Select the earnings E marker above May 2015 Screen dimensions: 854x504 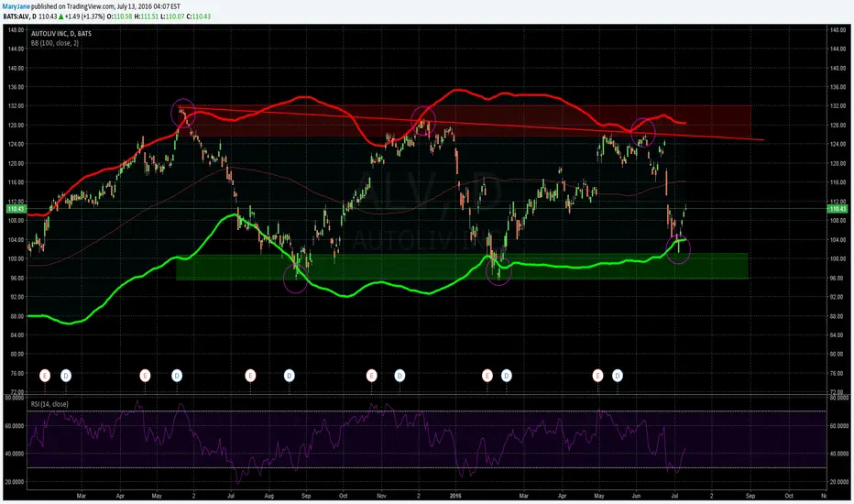tap(145, 375)
